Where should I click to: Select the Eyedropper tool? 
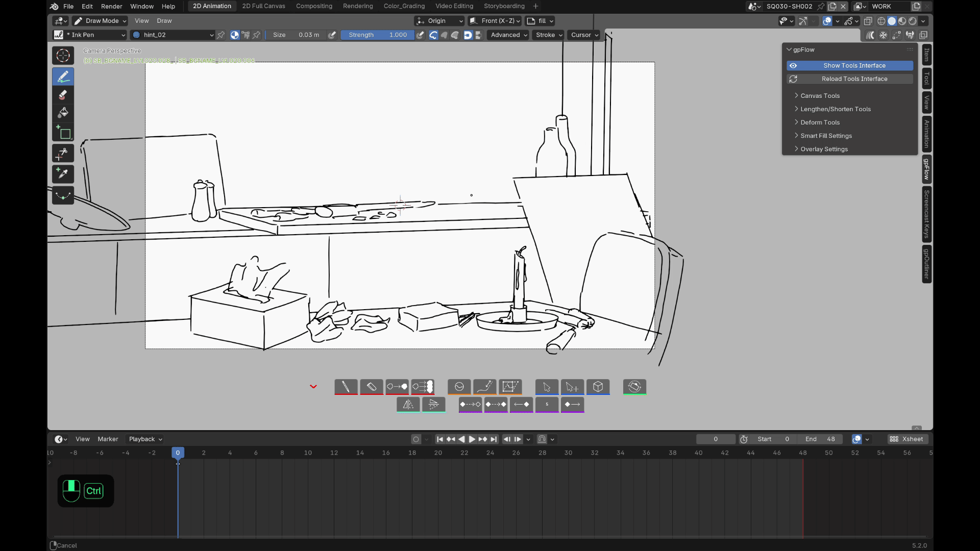[x=63, y=174]
